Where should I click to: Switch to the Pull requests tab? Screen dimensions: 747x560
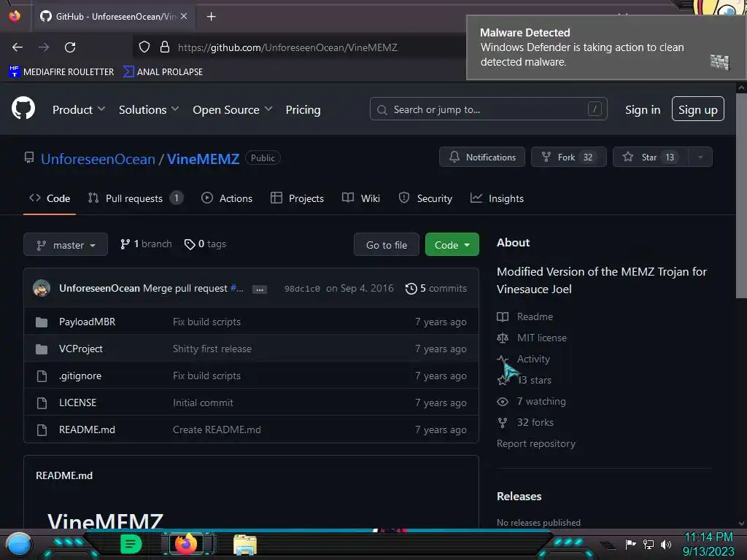(x=135, y=198)
